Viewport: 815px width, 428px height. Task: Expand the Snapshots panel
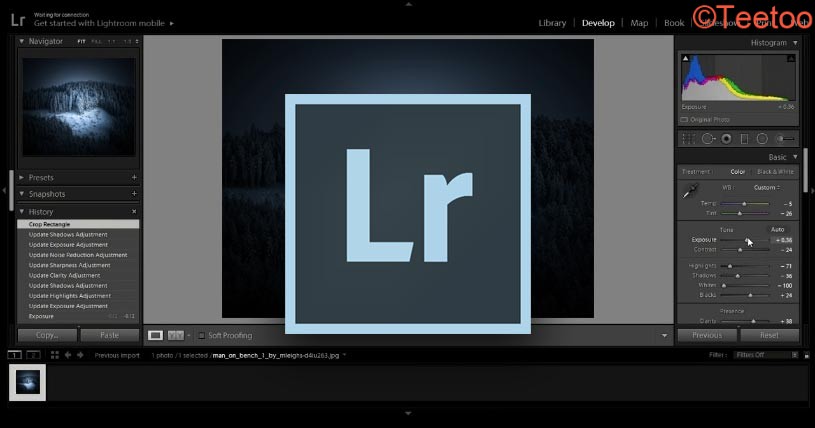[22, 194]
